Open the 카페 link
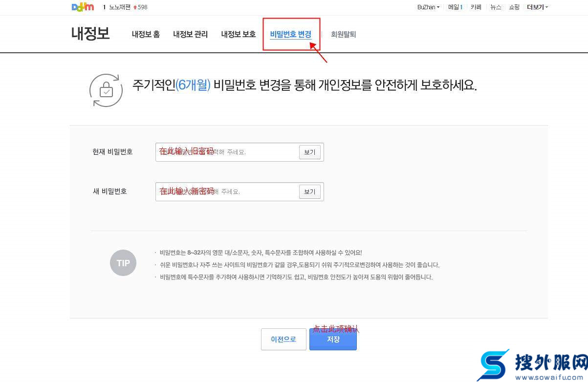Screen dimensions: 588x382 [x=476, y=7]
